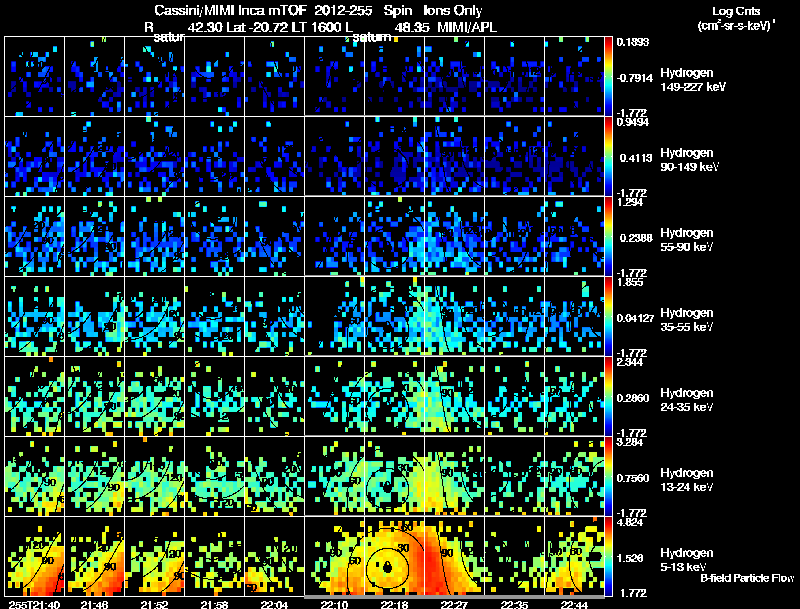Click the 'Hydrogen 90-149 keV' row label
The image size is (800, 609).
[x=689, y=160]
